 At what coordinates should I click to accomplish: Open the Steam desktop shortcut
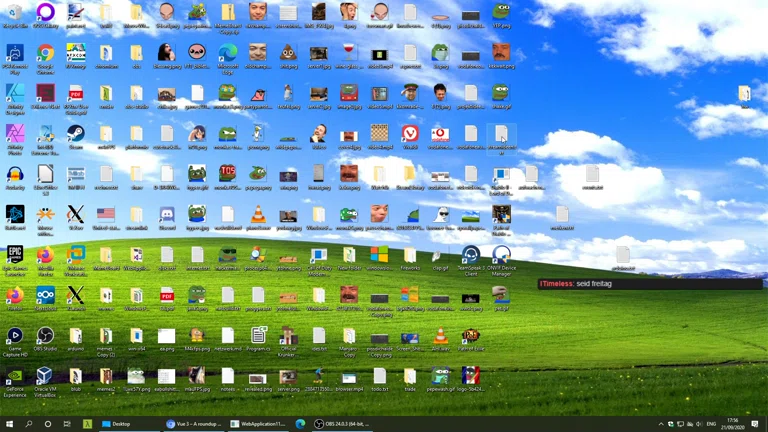75,136
